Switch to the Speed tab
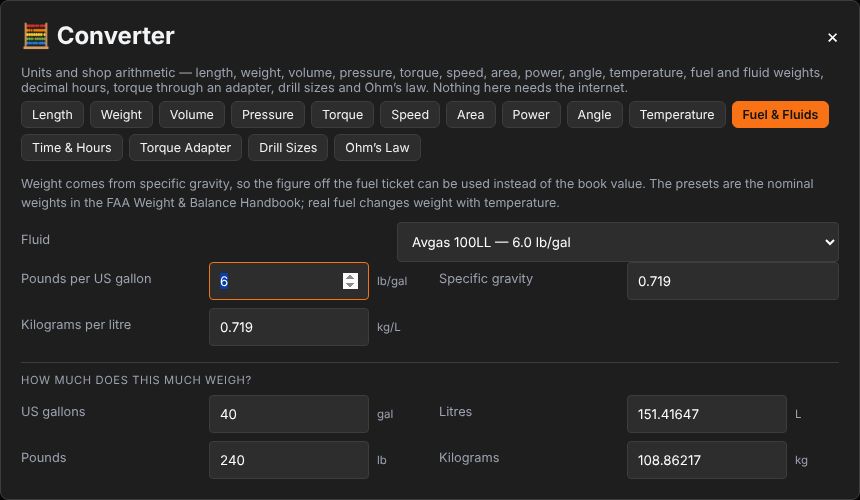Screen dimensions: 860x500 410,115
